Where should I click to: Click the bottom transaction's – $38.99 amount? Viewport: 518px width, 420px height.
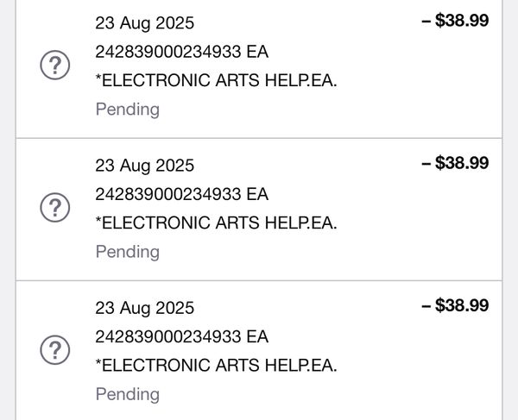[x=455, y=305]
